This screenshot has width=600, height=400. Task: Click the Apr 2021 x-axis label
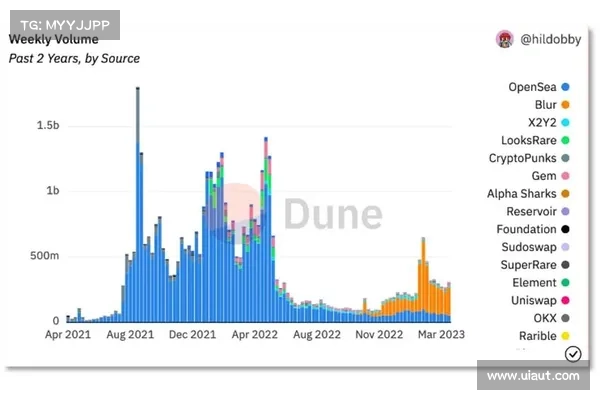pyautogui.click(x=68, y=335)
